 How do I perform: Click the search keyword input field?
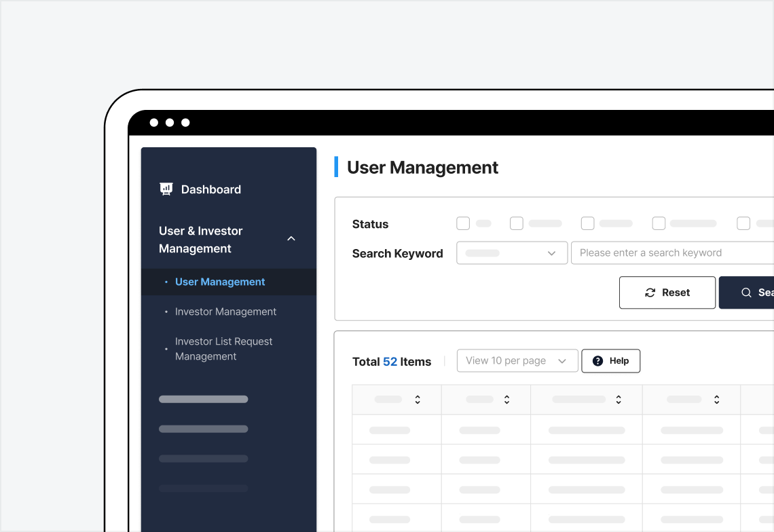pyautogui.click(x=672, y=253)
